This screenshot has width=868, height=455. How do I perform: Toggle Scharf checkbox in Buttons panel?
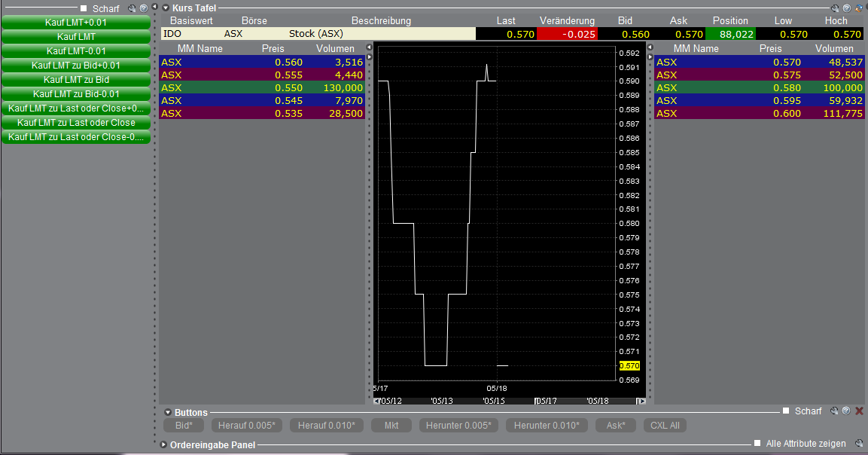click(785, 411)
